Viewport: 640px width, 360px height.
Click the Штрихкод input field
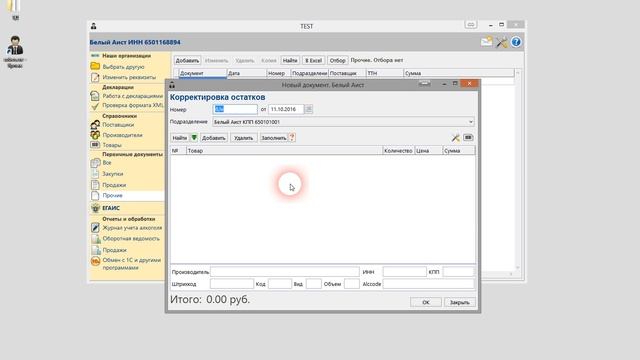(x=232, y=284)
